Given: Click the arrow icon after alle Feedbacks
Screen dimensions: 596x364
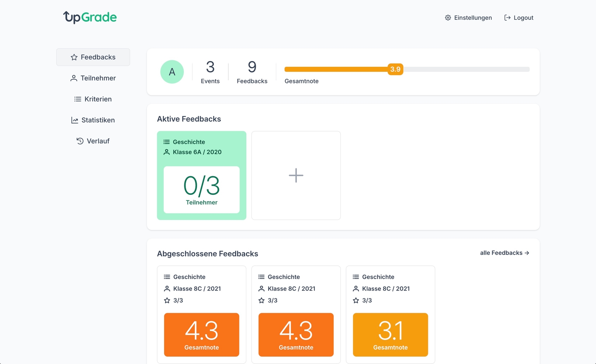Looking at the screenshot, I should click(527, 253).
